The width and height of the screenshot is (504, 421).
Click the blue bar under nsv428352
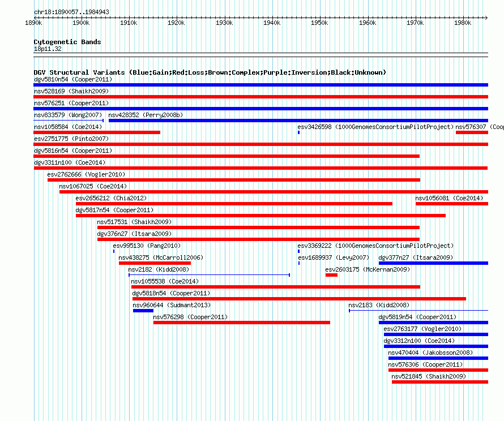[298, 121]
